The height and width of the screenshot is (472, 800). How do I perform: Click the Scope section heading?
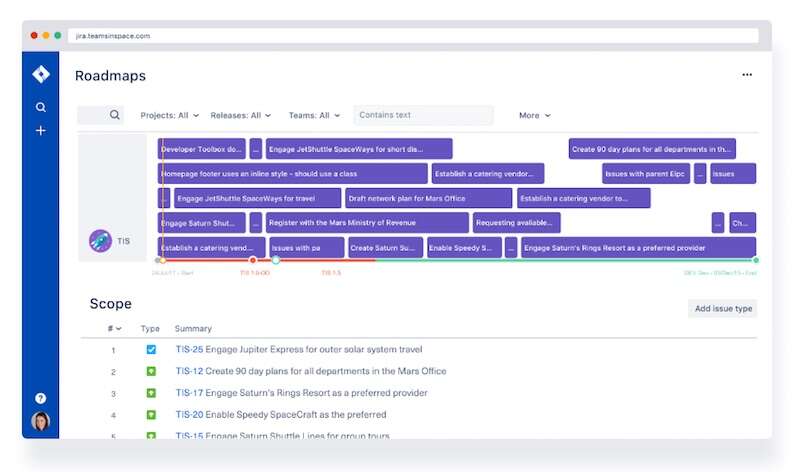coord(111,304)
